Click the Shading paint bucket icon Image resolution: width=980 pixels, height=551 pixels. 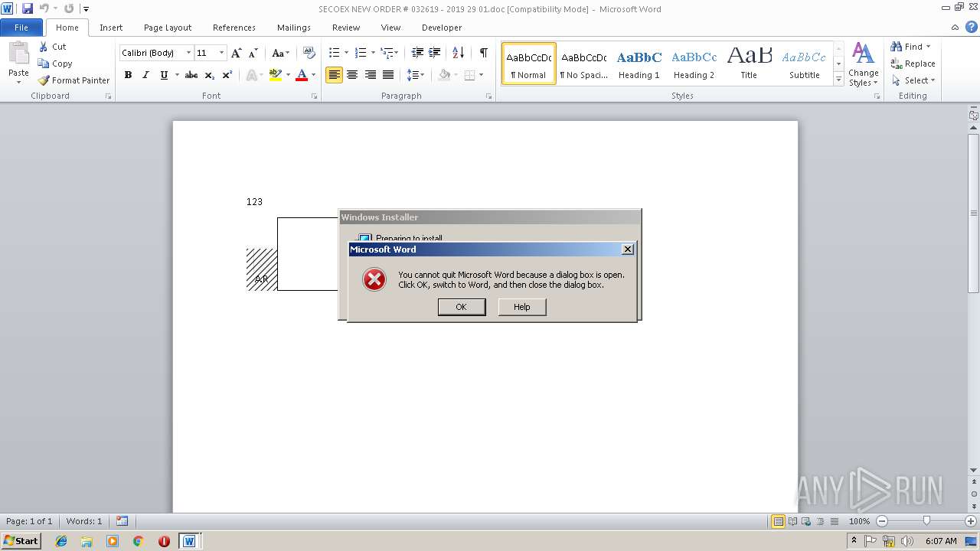pyautogui.click(x=444, y=75)
